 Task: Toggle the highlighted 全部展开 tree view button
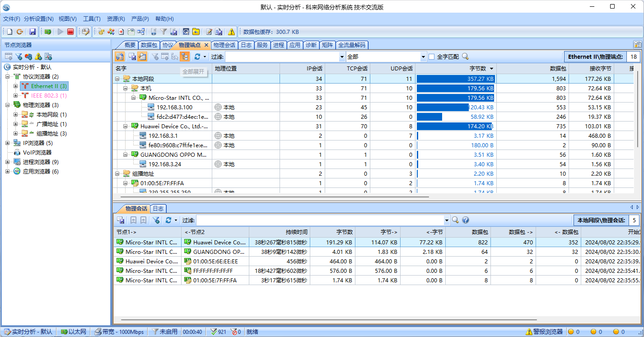185,56
